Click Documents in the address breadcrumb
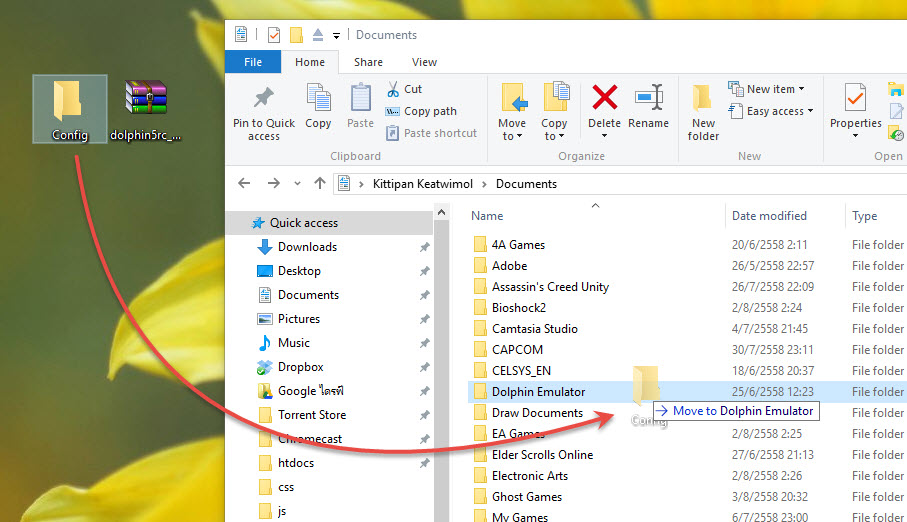Viewport: 907px width, 522px height. click(x=526, y=184)
